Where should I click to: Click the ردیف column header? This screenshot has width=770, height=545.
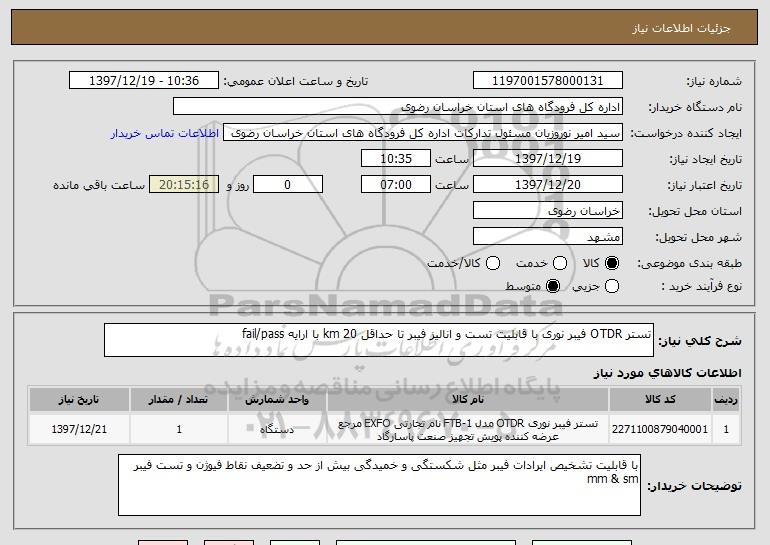click(x=726, y=400)
